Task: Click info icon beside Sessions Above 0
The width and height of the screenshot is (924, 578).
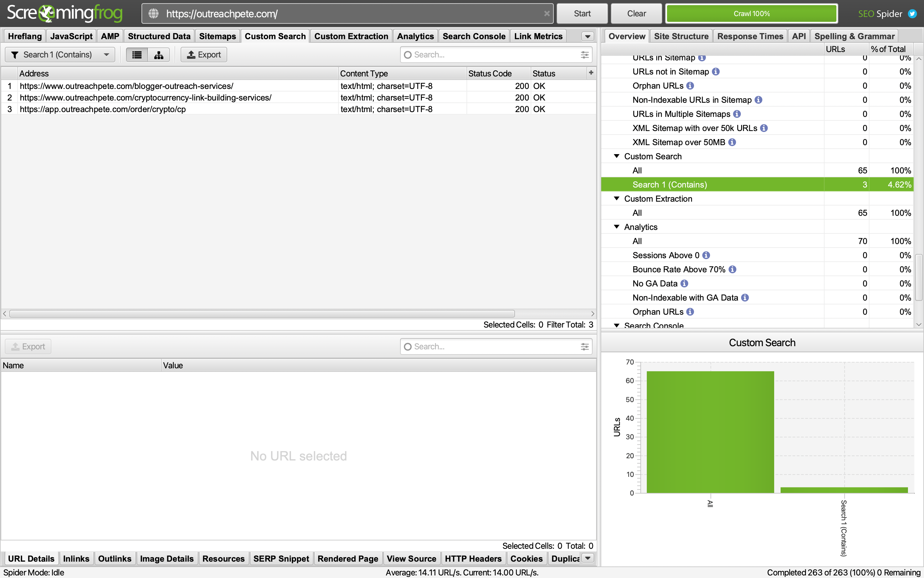Action: click(x=706, y=255)
